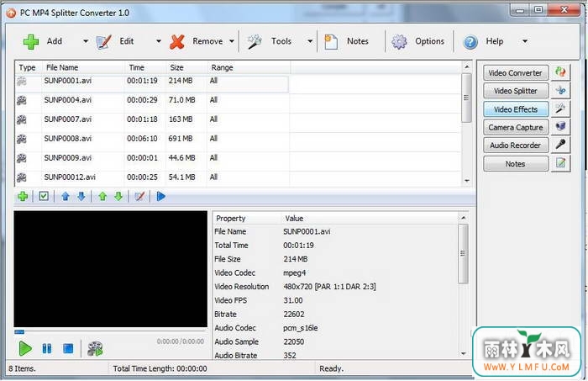The width and height of the screenshot is (588, 381).
Task: Click the green down arrow icon
Action: 118,196
